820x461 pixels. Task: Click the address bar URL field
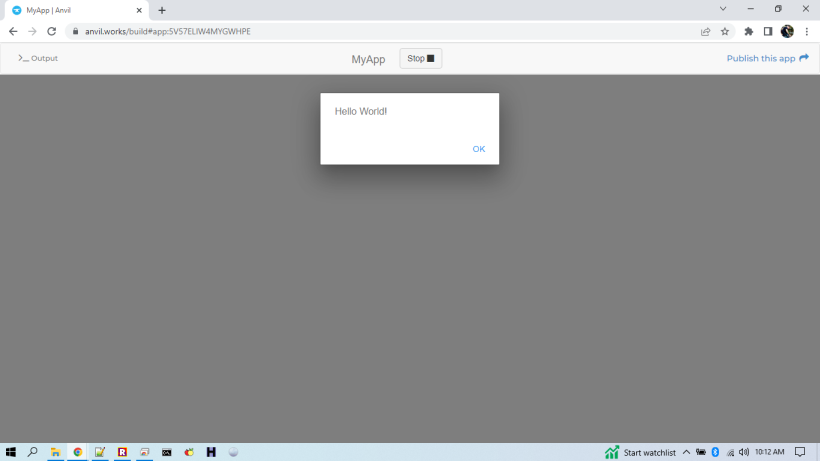380,31
